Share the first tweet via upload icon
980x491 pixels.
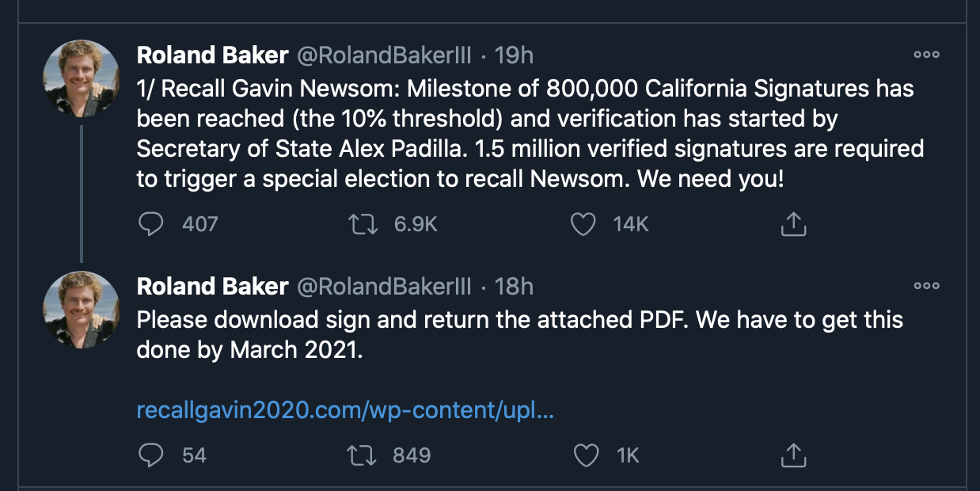(x=793, y=225)
